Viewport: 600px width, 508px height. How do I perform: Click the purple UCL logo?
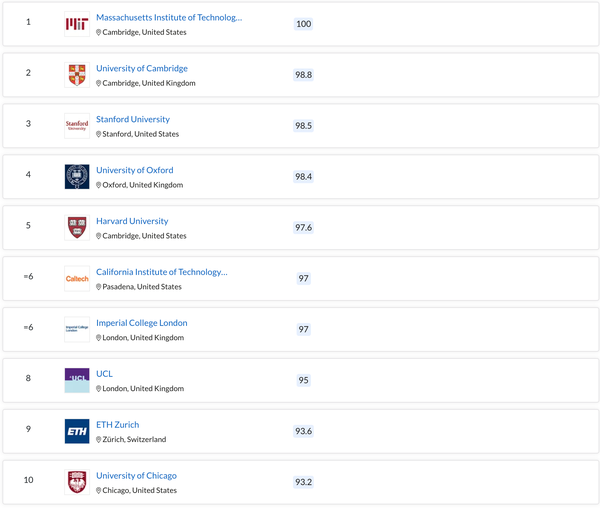pos(77,381)
